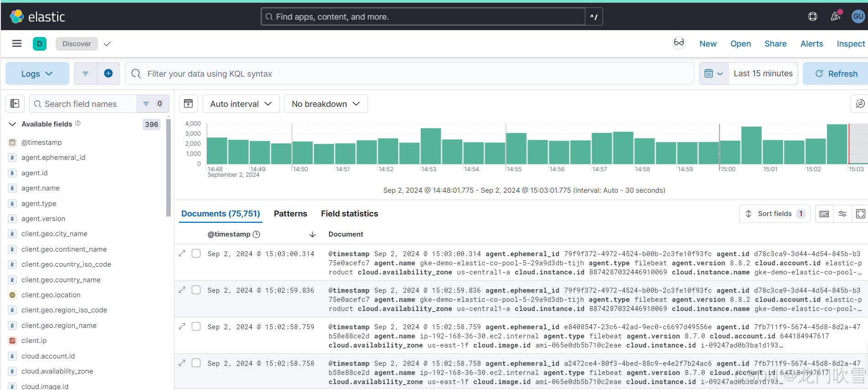Click the histogram bar at 14:53
This screenshot has width=868, height=390.
431,146
